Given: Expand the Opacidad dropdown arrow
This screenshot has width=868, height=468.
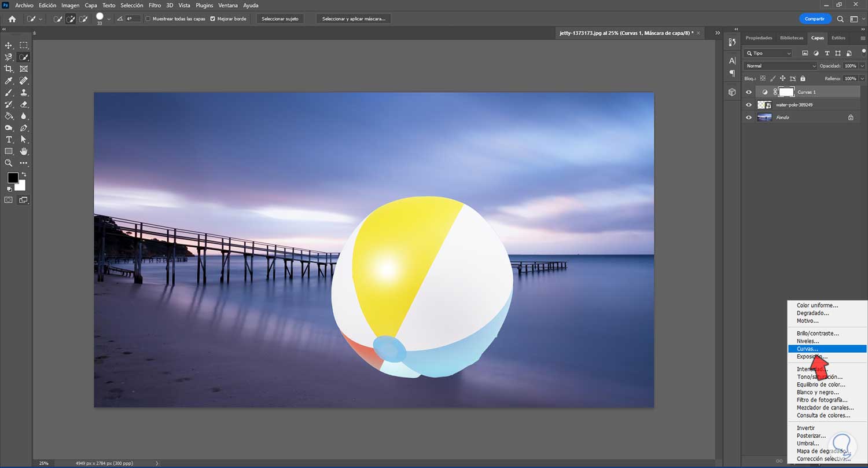Looking at the screenshot, I should click(862, 66).
